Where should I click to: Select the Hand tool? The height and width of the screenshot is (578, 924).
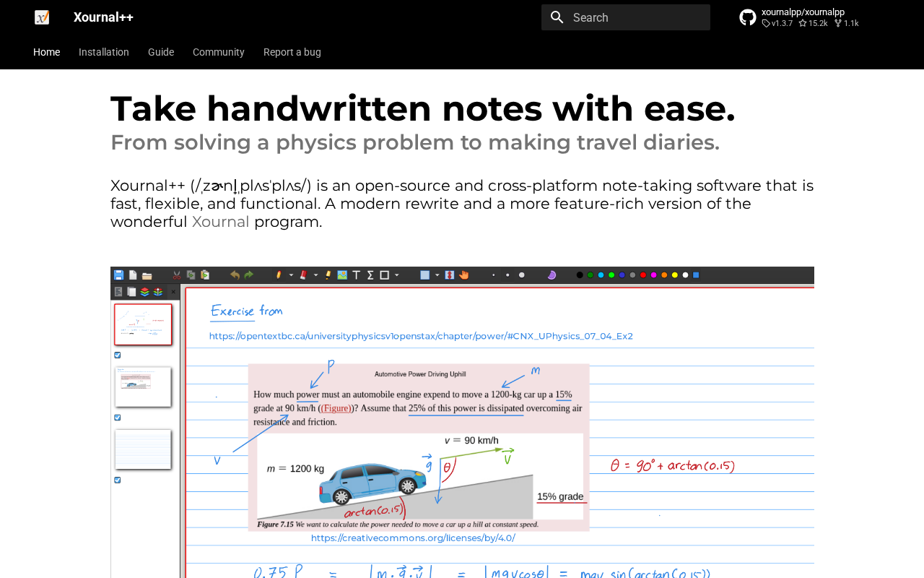pos(463,275)
